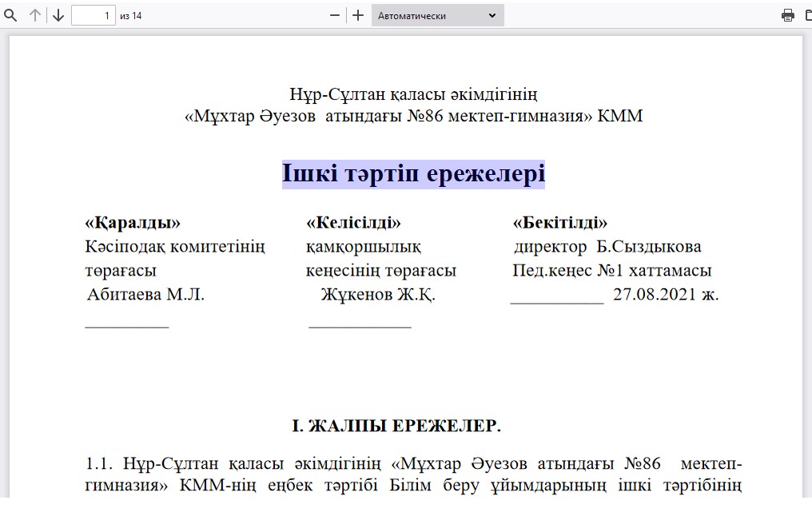Screen dimensions: 812x508
Task: Click the «Бекітілді» column label
Action: (x=561, y=222)
